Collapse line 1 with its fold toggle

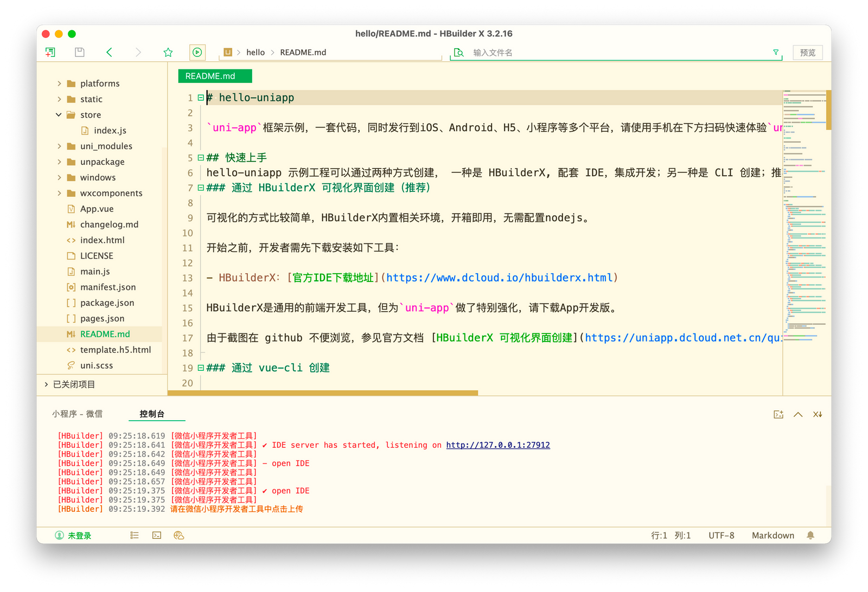click(200, 98)
